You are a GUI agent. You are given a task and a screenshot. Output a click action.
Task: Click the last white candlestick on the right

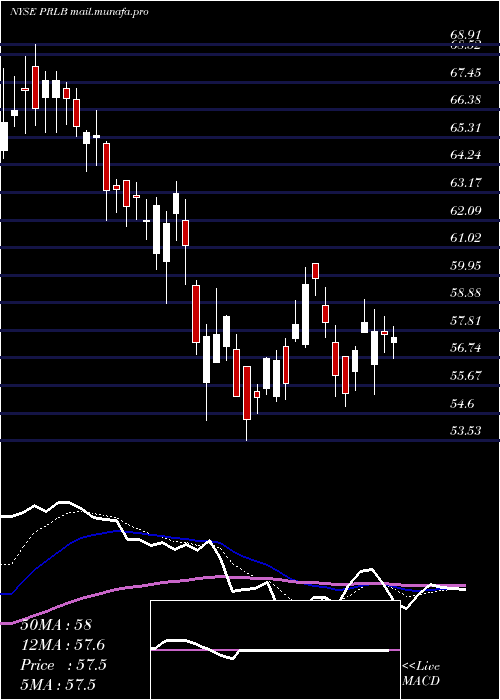pyautogui.click(x=394, y=340)
